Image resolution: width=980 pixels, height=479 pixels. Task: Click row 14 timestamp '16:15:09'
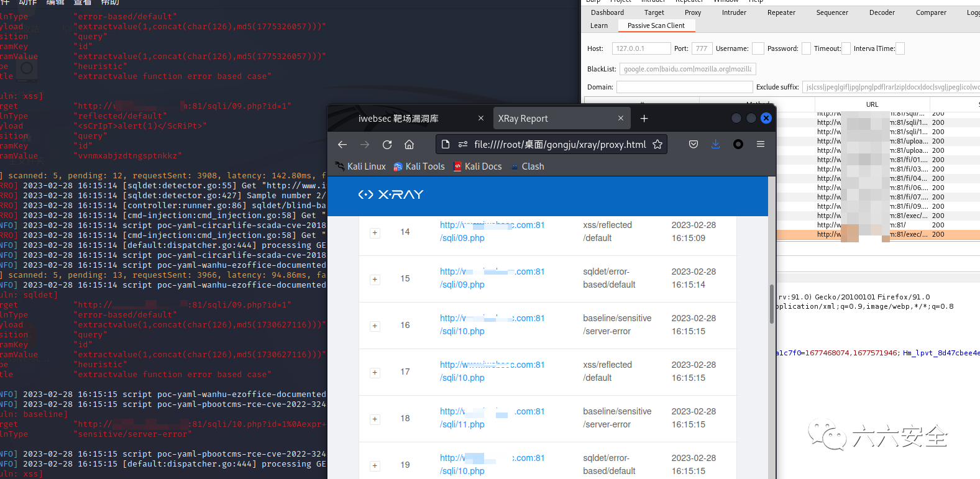[689, 238]
